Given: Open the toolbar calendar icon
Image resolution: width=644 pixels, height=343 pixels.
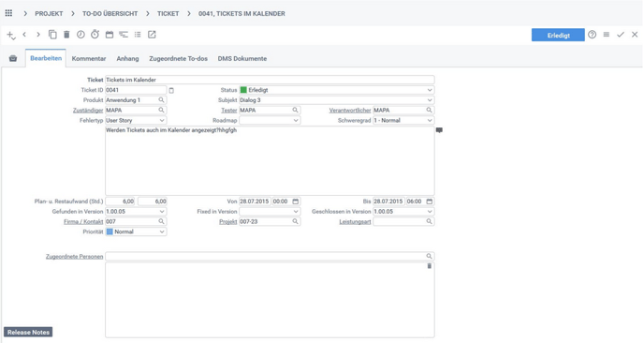Looking at the screenshot, I should click(x=110, y=35).
